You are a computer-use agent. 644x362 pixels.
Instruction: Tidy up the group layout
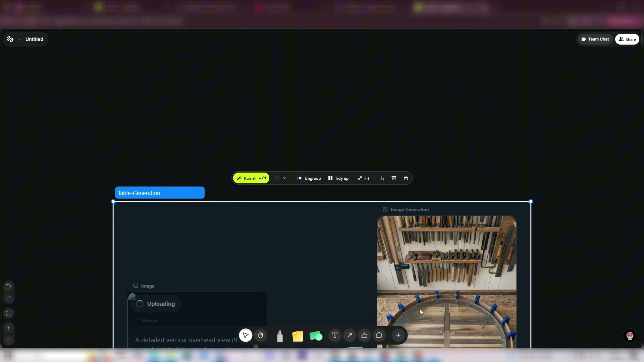coord(338,178)
